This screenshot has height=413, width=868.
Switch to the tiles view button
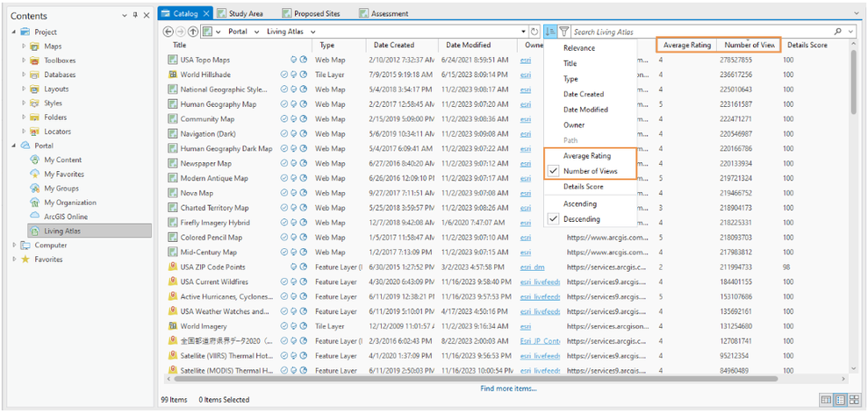pyautogui.click(x=854, y=399)
